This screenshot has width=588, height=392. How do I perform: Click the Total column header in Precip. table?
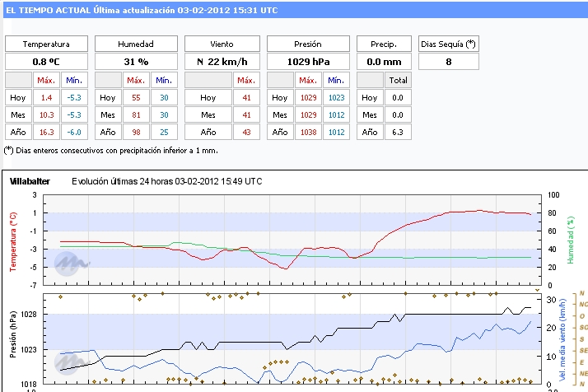[398, 80]
